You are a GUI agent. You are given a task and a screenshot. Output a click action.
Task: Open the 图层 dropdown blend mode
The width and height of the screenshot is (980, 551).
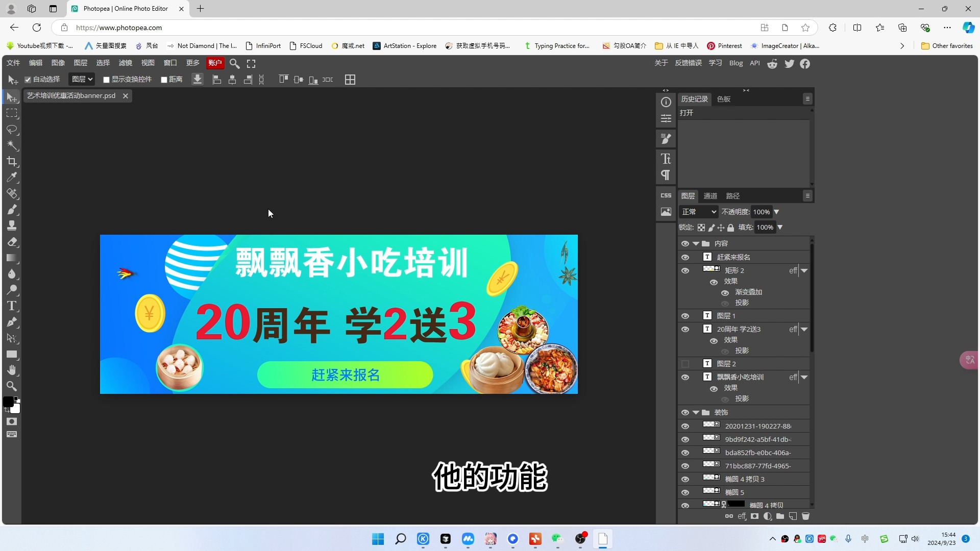[x=697, y=211]
